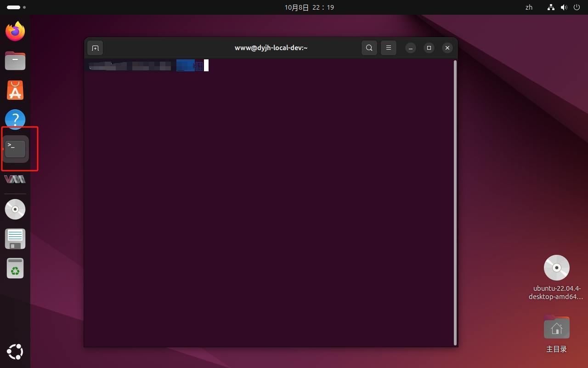Open the VMware icon in dock
The height and width of the screenshot is (368, 588).
[15, 179]
